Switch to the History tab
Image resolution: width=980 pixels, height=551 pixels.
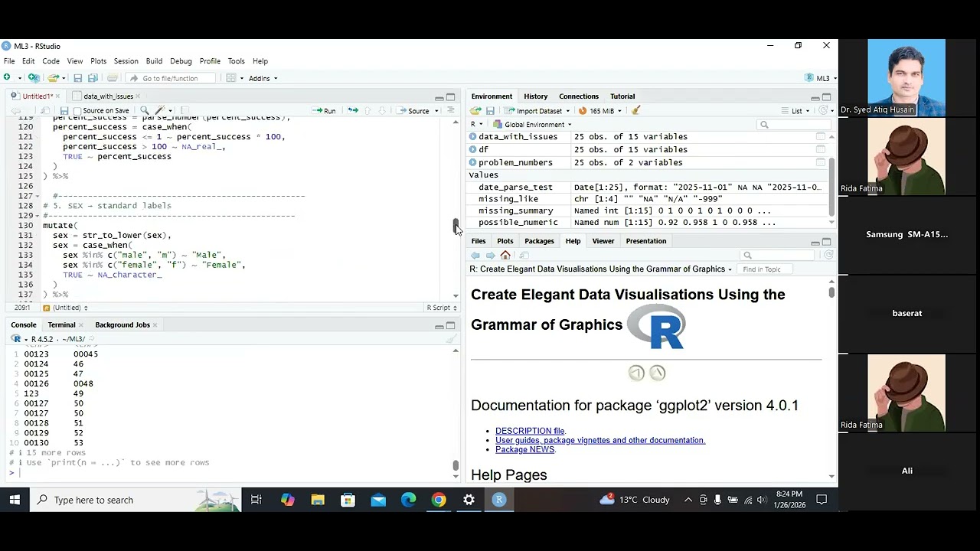coord(536,96)
